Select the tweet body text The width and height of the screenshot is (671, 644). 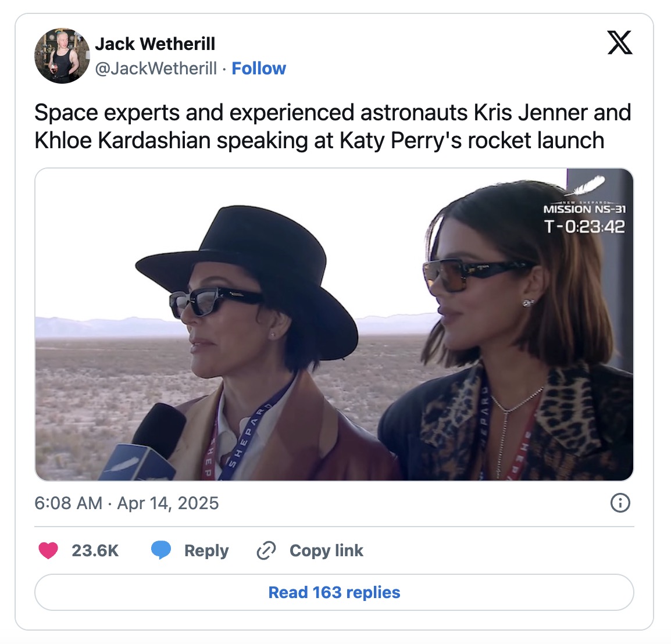click(331, 126)
